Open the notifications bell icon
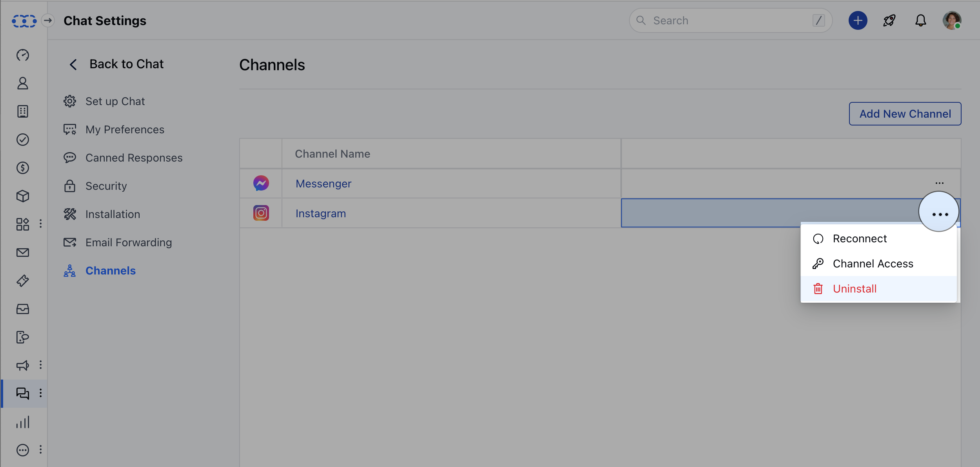Screen dimensions: 980x467 [x=920, y=20]
